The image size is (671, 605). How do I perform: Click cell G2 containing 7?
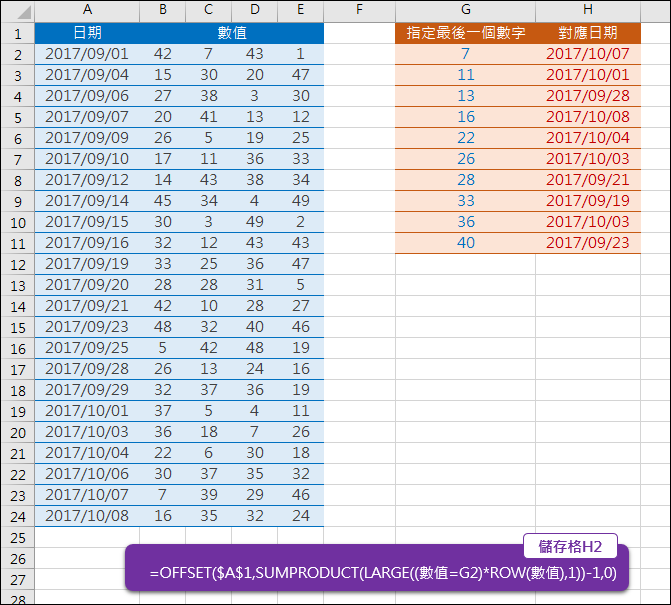(x=466, y=54)
